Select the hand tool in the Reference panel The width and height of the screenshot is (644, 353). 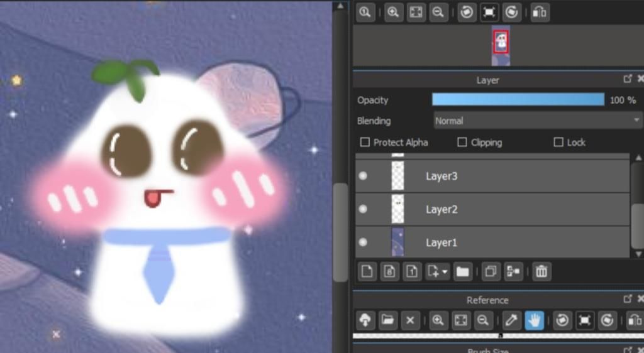coord(535,320)
